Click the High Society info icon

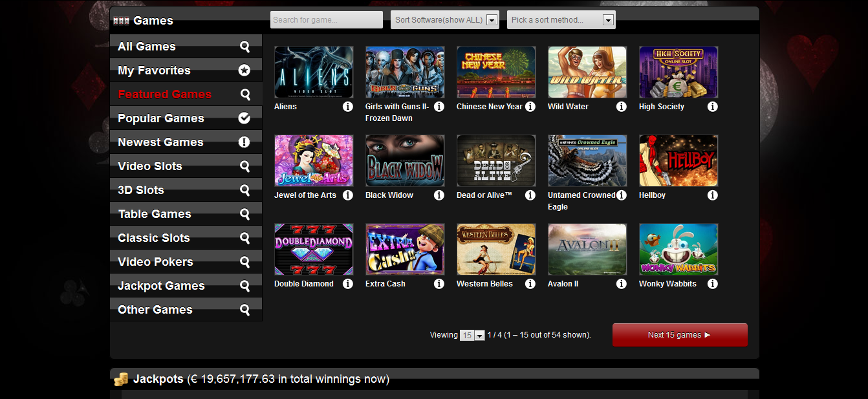(713, 107)
